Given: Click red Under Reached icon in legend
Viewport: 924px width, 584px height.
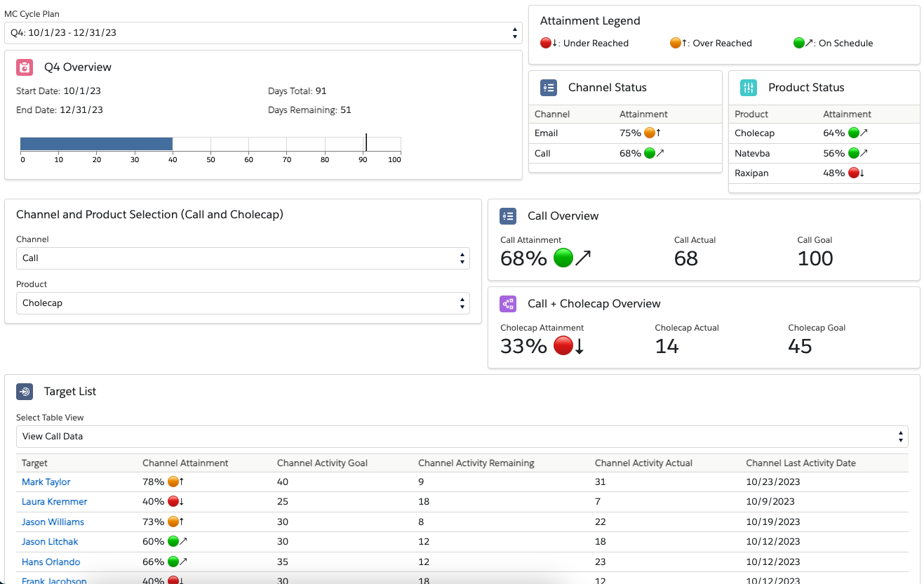Looking at the screenshot, I should 546,43.
